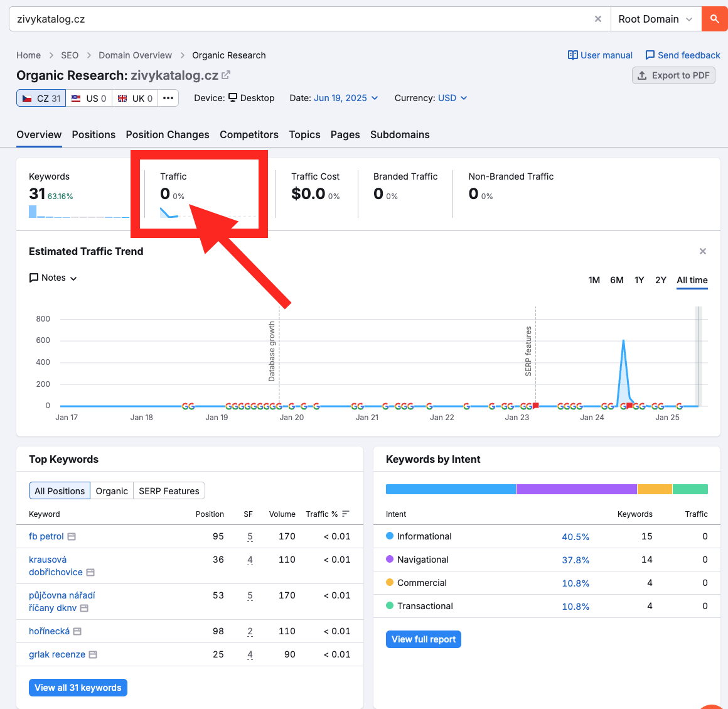Switch to the Positions tab
Image resolution: width=728 pixels, height=709 pixels.
[x=94, y=135]
